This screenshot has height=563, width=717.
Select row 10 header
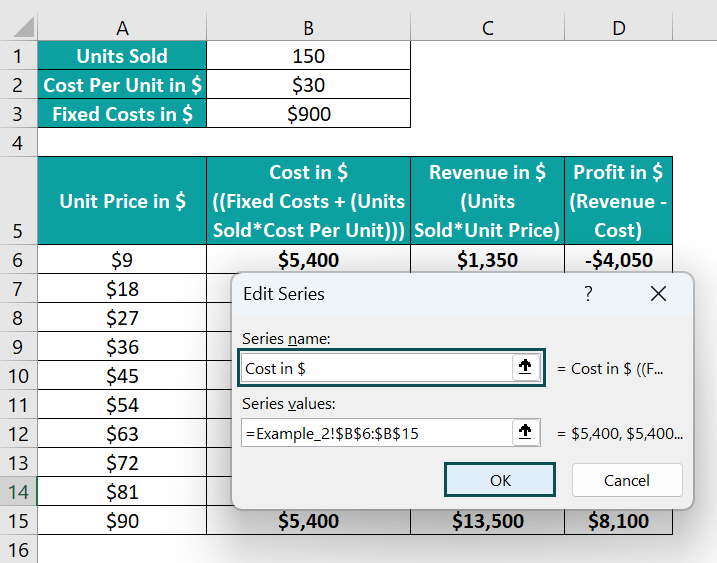point(18,375)
